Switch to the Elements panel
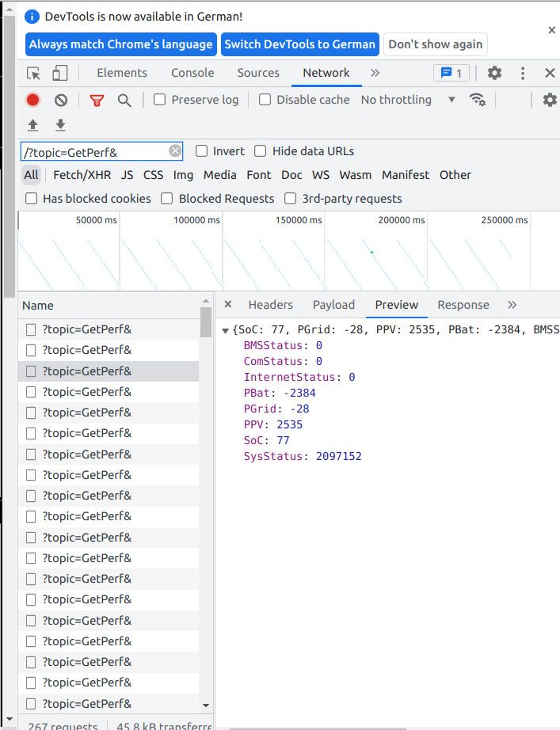560x730 pixels. click(122, 73)
